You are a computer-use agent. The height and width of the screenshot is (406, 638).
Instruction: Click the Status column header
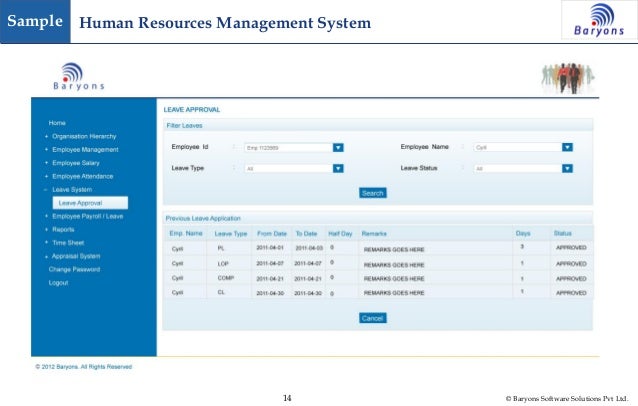click(x=562, y=233)
